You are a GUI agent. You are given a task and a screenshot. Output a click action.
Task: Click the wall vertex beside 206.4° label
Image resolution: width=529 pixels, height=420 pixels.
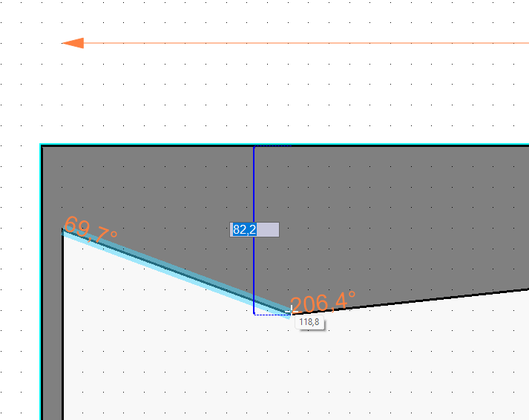point(289,312)
